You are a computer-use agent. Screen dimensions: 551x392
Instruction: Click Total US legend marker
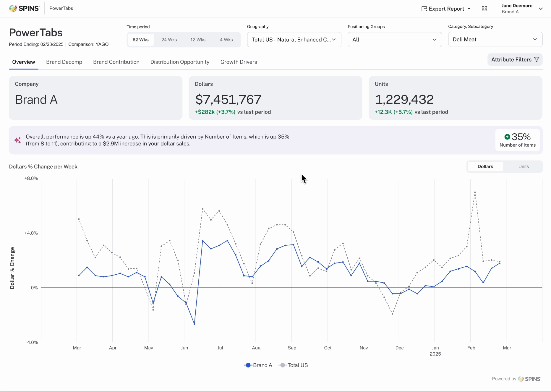pyautogui.click(x=283, y=365)
